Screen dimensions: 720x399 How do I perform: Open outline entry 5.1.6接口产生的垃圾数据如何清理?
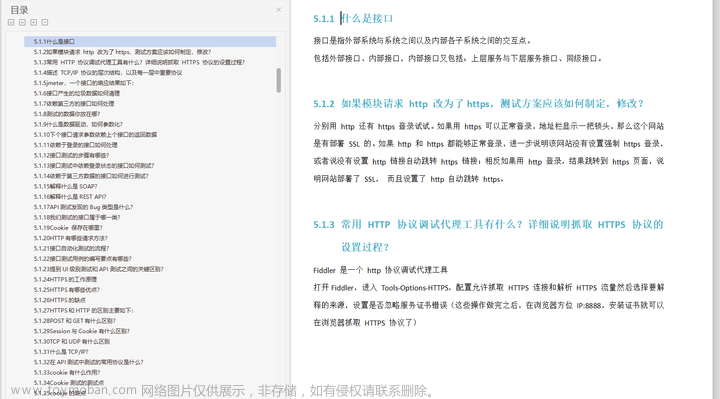pos(77,93)
